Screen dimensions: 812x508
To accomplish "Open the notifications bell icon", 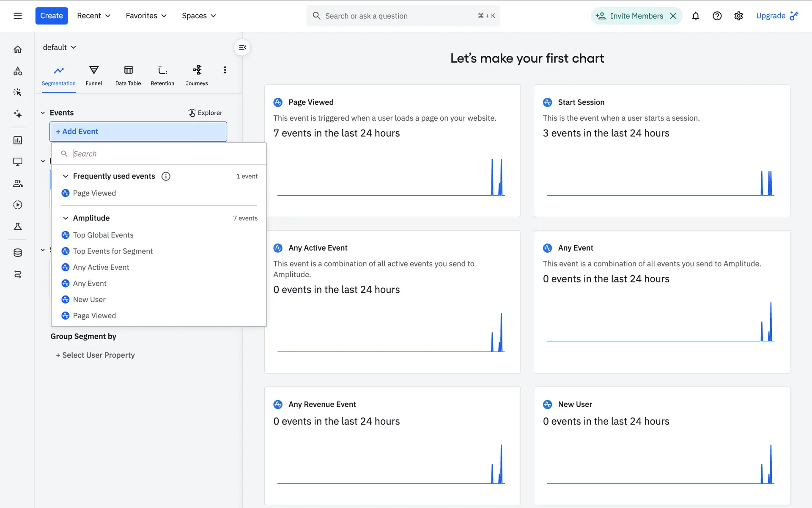I will coord(695,16).
